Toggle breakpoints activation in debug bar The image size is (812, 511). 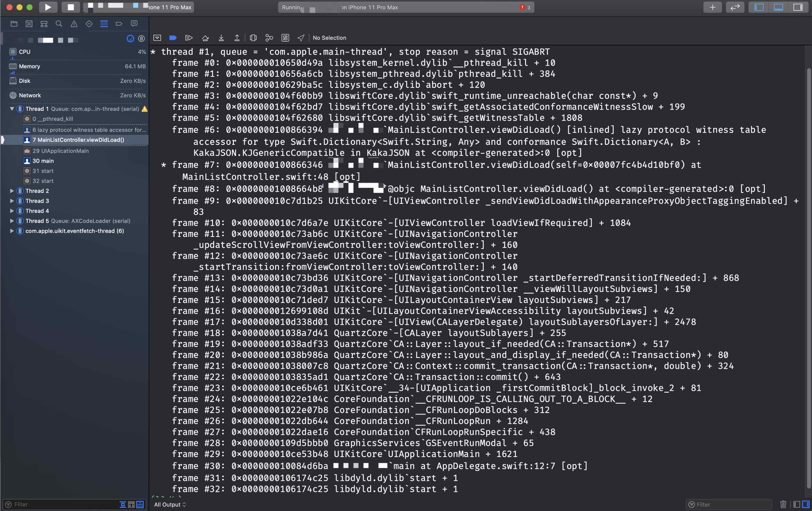173,38
